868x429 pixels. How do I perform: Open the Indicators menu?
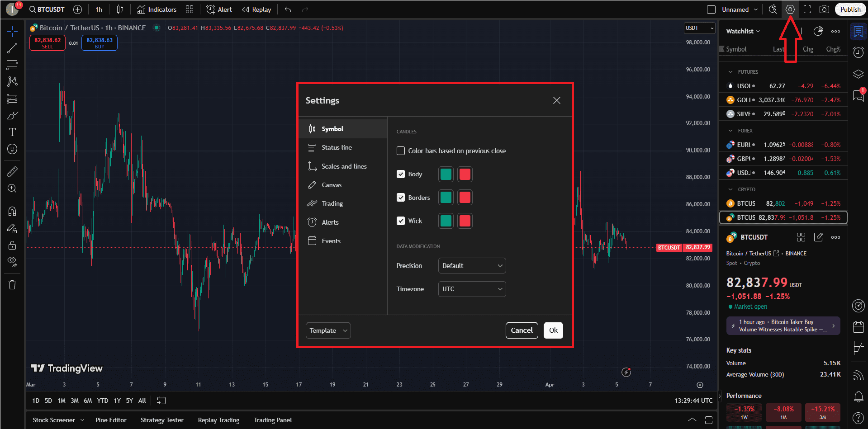(157, 9)
